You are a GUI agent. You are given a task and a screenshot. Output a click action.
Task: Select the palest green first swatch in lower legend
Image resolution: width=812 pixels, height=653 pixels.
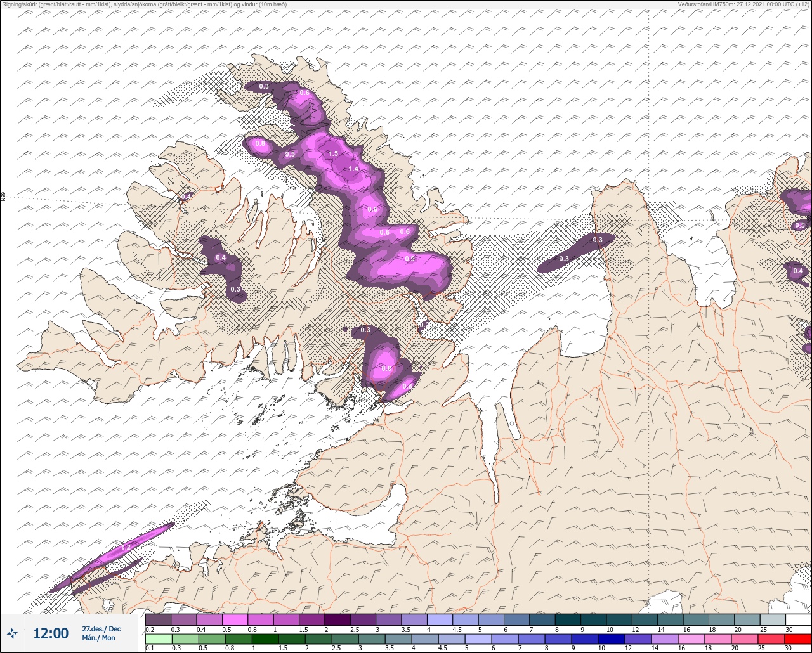158,639
